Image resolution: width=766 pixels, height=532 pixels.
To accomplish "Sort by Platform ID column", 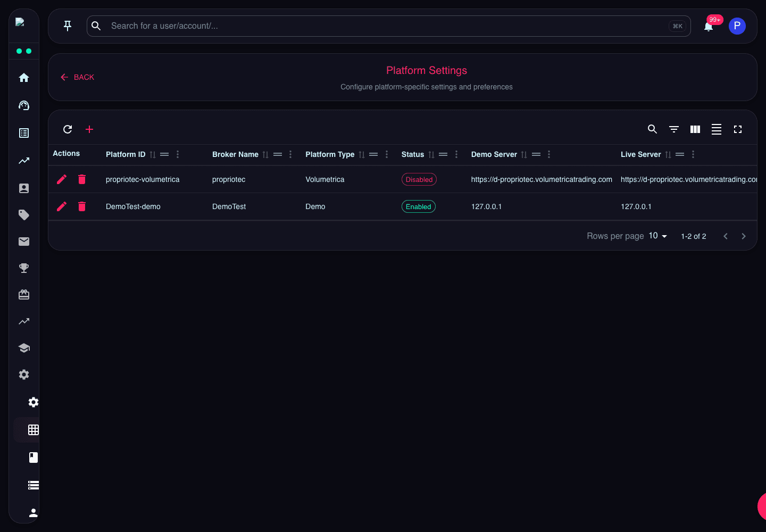I will pos(153,154).
